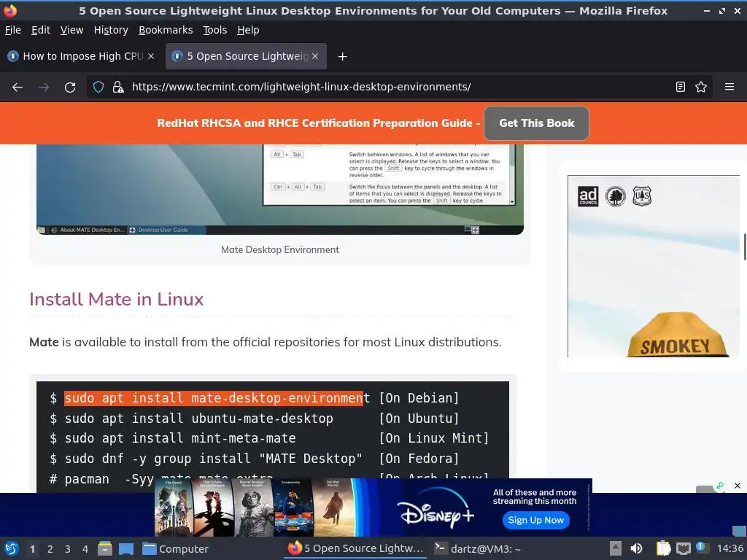Click the US Forest Service shield in the ad
This screenshot has height=560, width=747.
pos(642,195)
